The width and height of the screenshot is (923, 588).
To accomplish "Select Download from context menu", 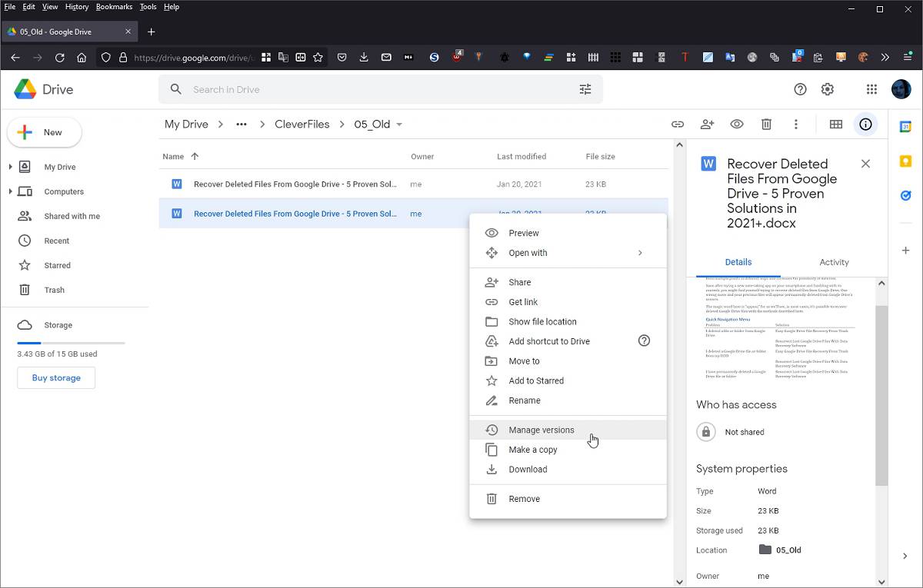I will [568, 469].
